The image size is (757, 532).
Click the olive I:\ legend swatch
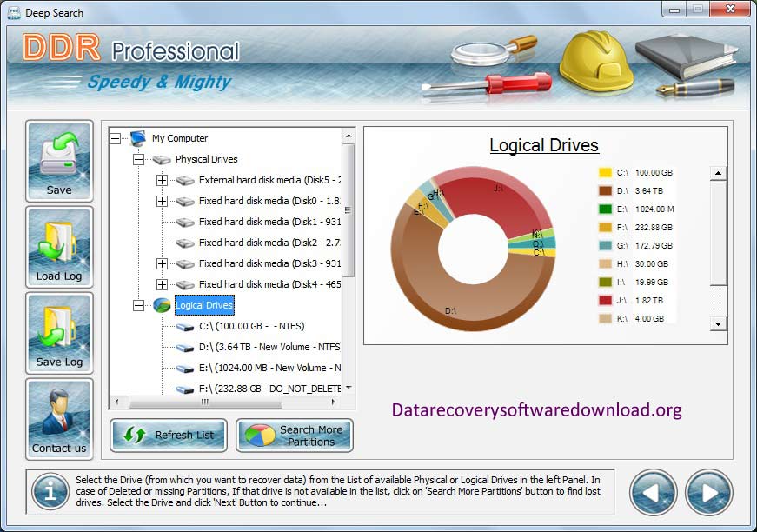tap(605, 282)
